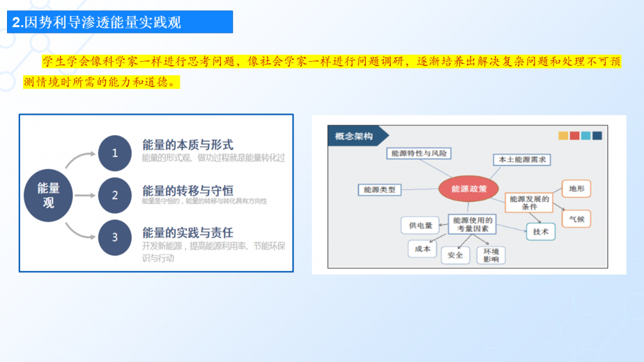Viewport: 644px width, 362px height.
Task: Select the 能量的本质与形式 heading
Action: [187, 145]
